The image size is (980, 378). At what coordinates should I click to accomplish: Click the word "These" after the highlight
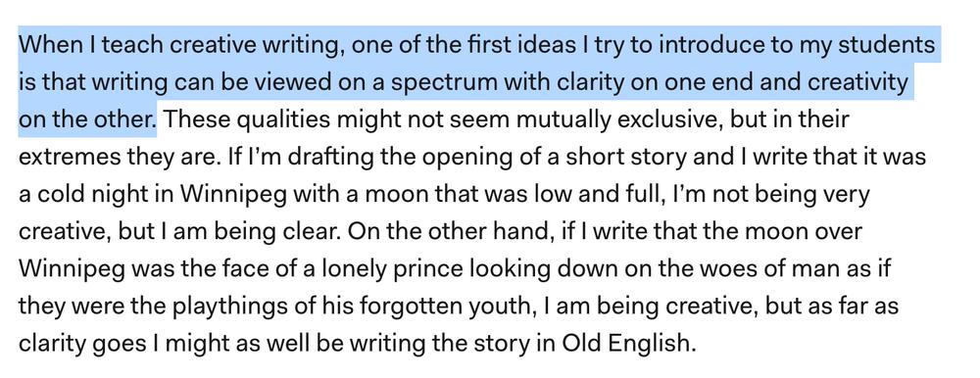[194, 119]
